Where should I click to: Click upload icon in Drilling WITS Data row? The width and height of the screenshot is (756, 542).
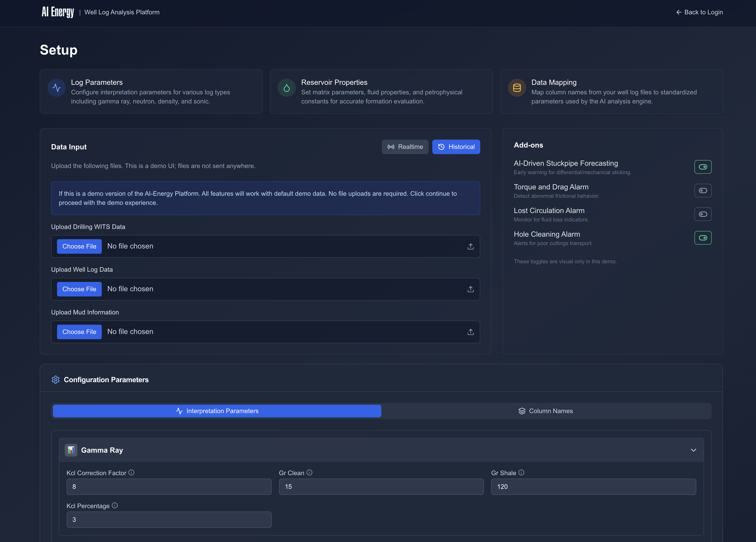(470, 246)
